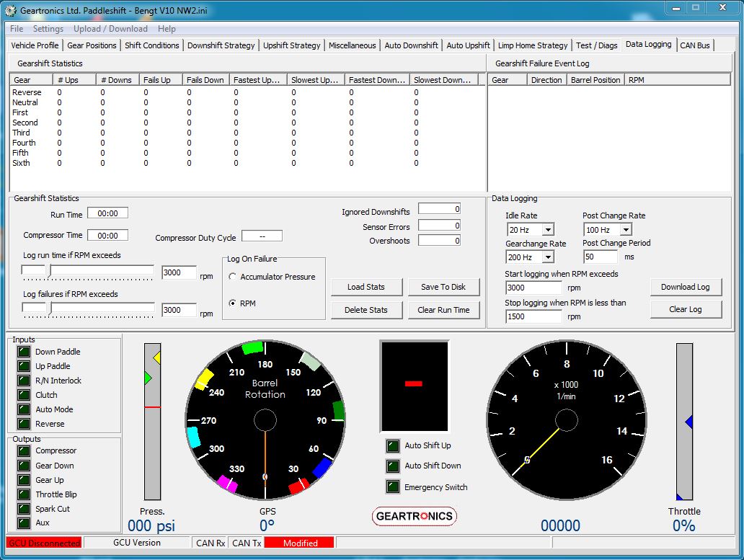744x560 pixels.
Task: Switch to the CAN Bus tab
Action: 695,45
